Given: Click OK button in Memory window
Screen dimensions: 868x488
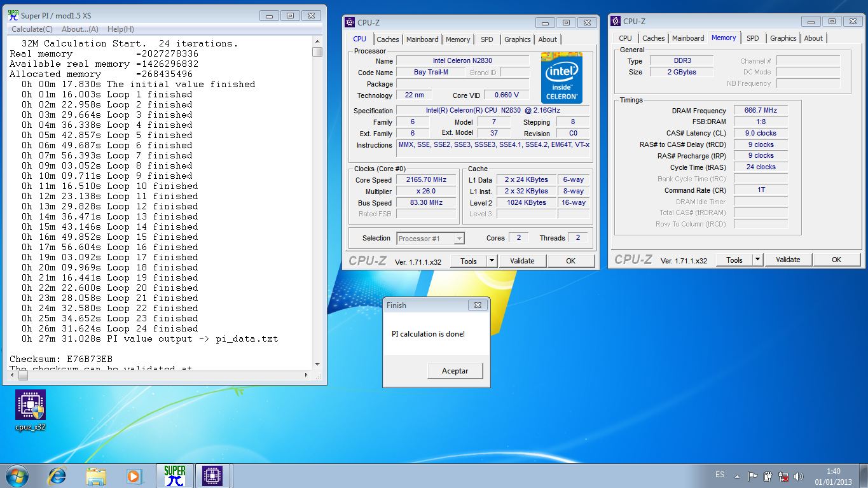Looking at the screenshot, I should coord(836,260).
